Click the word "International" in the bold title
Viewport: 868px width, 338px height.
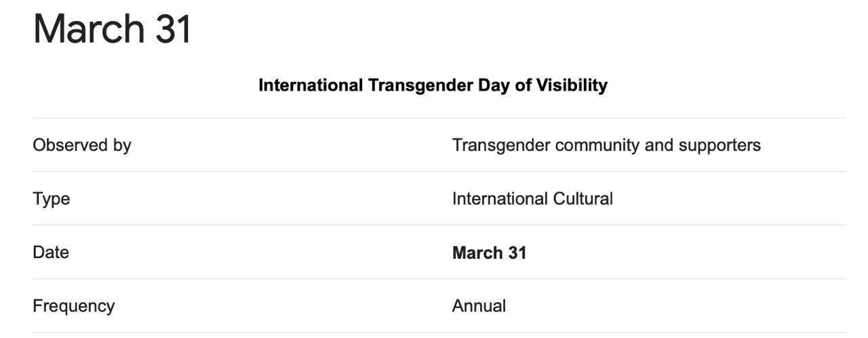coord(311,85)
